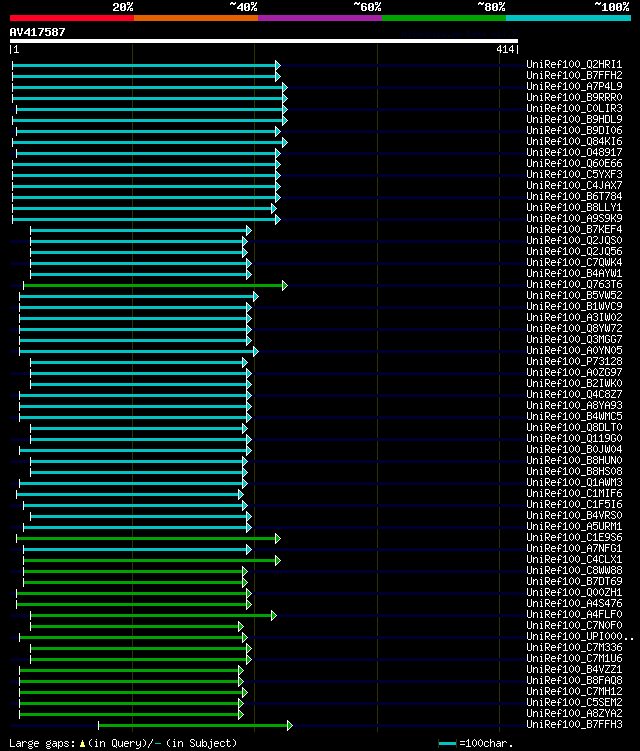Screen dimensions: 640x751
Task: Click the white query sequence bar 1-414
Action: [263, 41]
